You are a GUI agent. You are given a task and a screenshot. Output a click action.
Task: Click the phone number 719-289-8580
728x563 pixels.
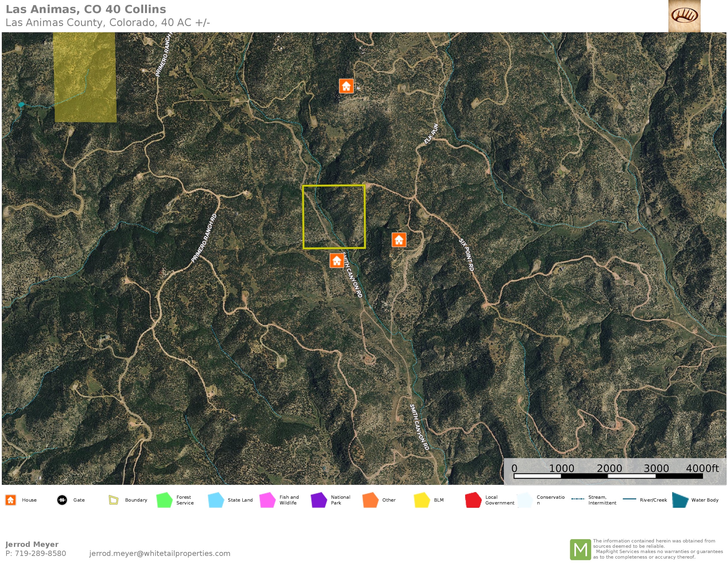[40, 553]
